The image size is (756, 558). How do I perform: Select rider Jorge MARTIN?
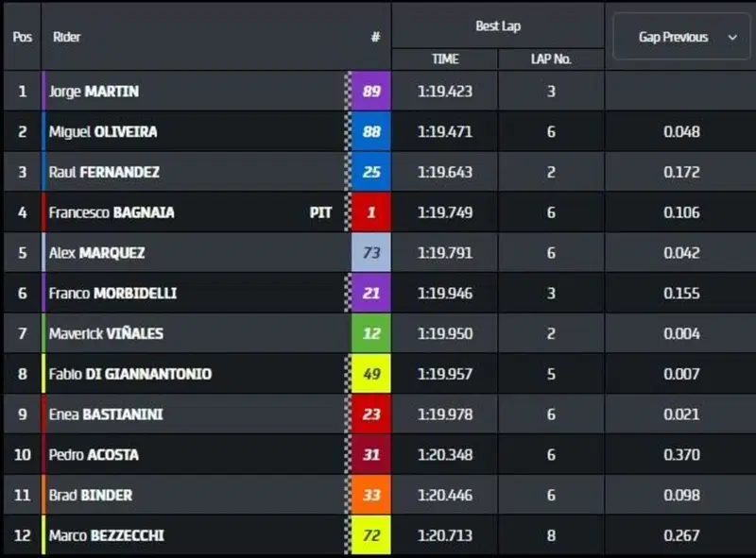94,91
